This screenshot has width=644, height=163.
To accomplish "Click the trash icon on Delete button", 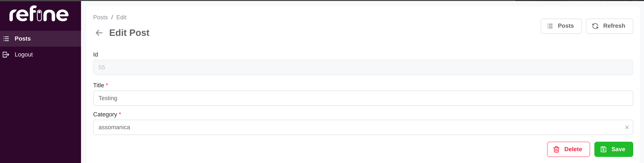I will 556,149.
